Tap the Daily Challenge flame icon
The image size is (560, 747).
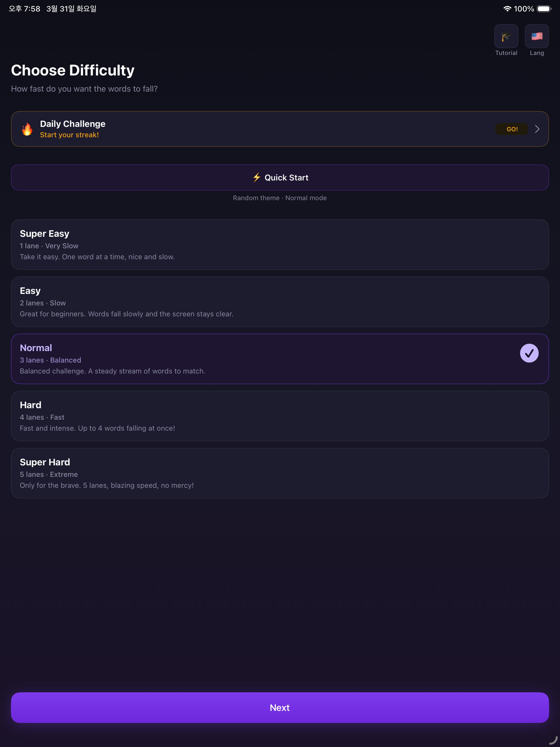tap(27, 129)
